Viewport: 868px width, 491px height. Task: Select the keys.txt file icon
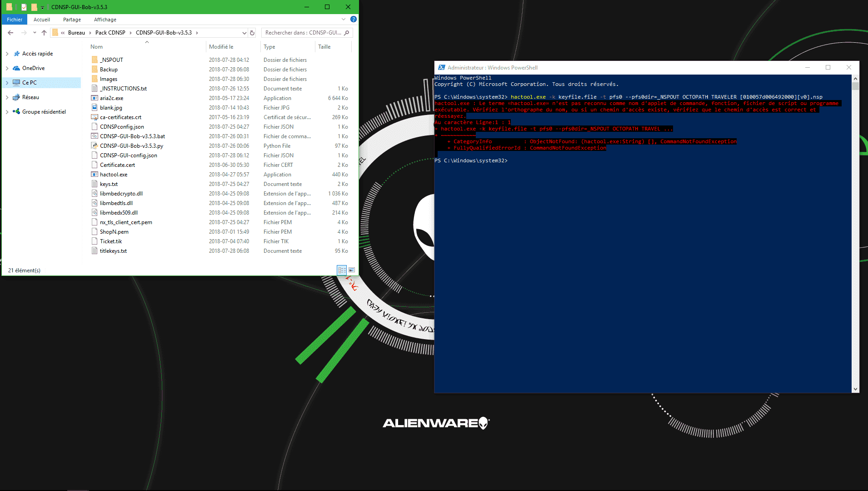(95, 184)
